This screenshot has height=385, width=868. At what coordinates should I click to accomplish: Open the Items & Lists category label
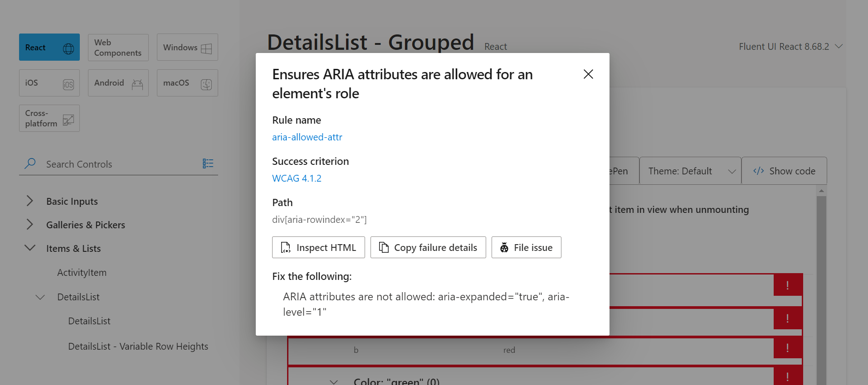[x=73, y=249]
